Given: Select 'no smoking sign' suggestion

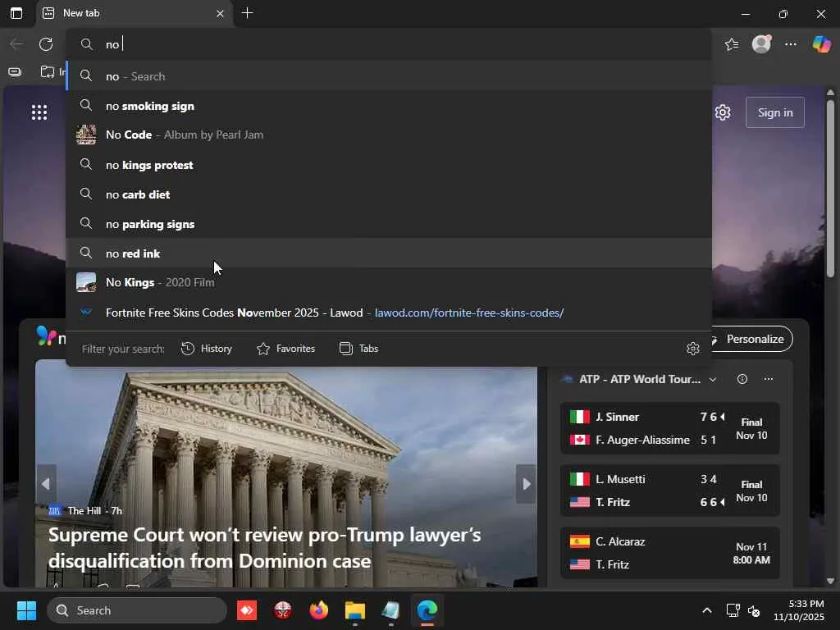Looking at the screenshot, I should [x=388, y=106].
